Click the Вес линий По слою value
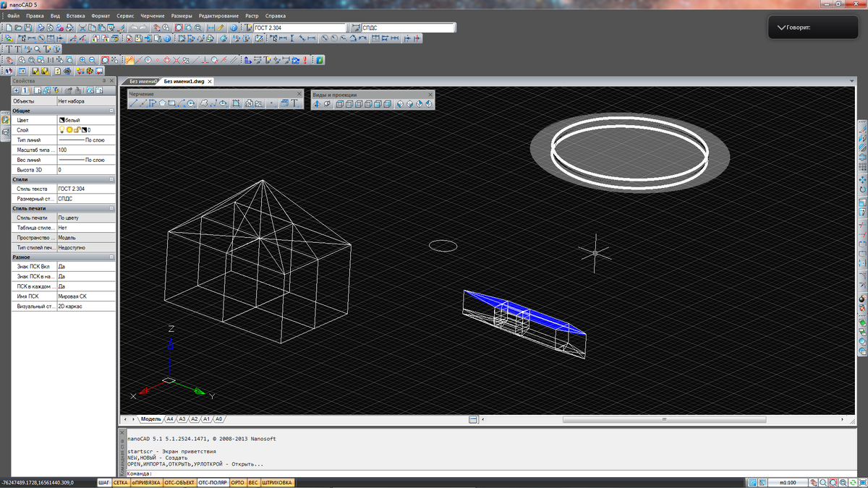 85,160
